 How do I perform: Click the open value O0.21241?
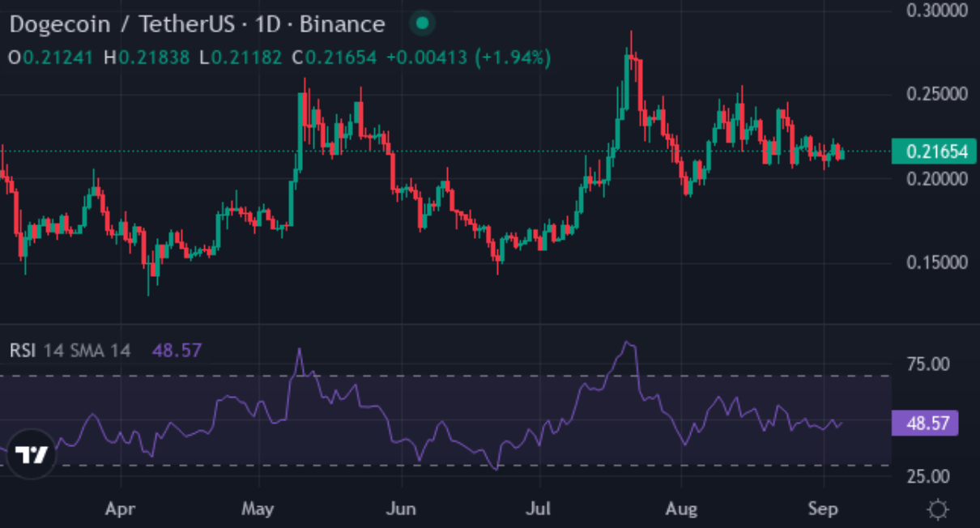click(x=51, y=58)
